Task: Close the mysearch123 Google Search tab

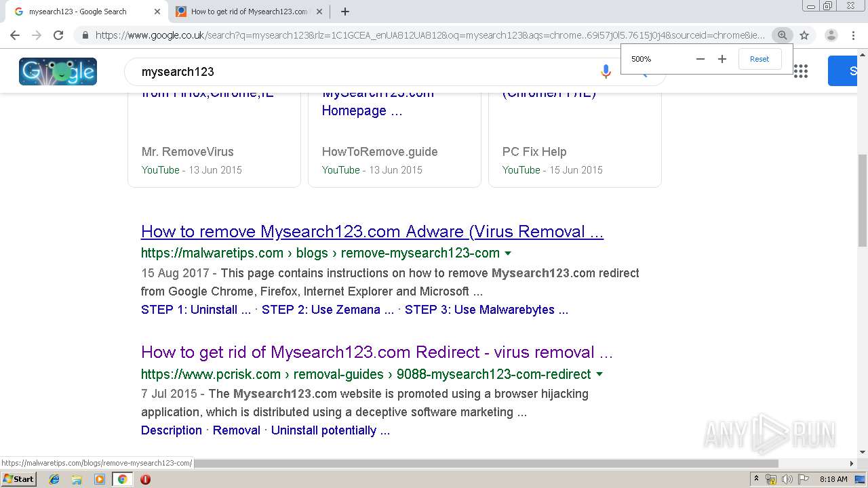Action: (157, 12)
